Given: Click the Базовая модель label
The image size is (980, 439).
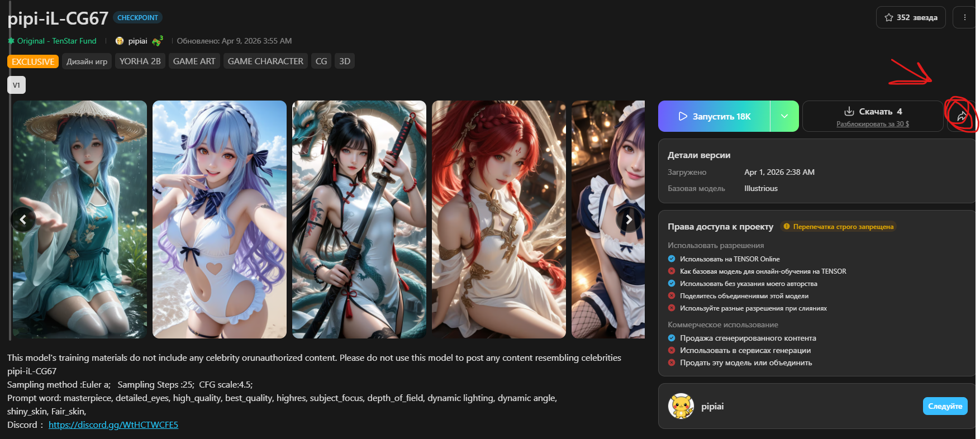Looking at the screenshot, I should point(696,188).
